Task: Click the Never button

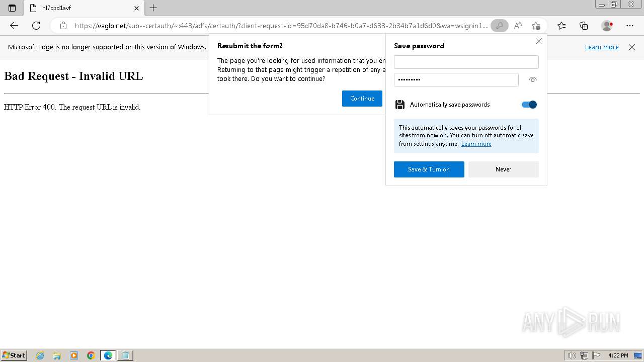Action: 503,169
